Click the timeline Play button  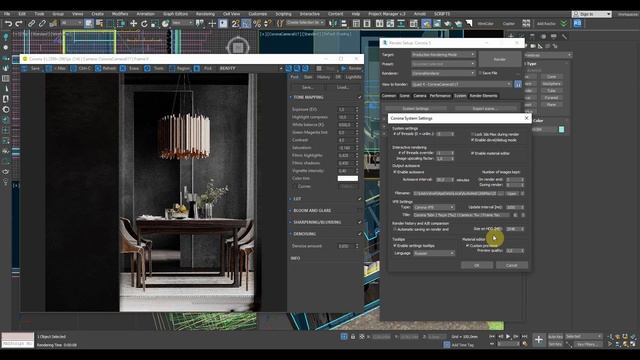point(508,336)
